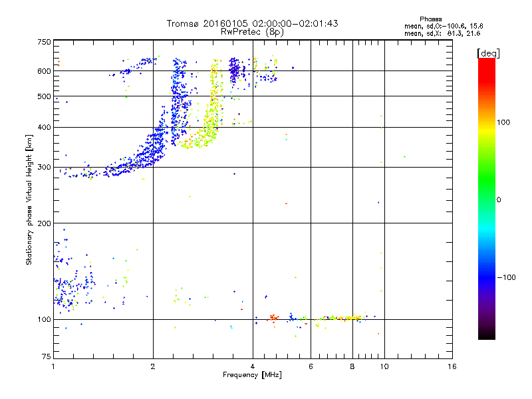Click colorbar tick label '100'
This screenshot has height=399, width=532.
503,122
